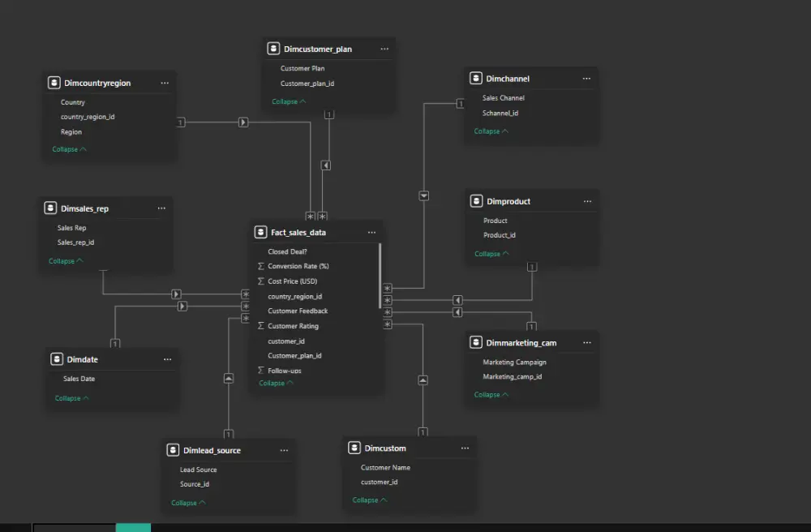Select the Sales Date field in Dimdate
The width and height of the screenshot is (811, 532).
[x=79, y=379]
